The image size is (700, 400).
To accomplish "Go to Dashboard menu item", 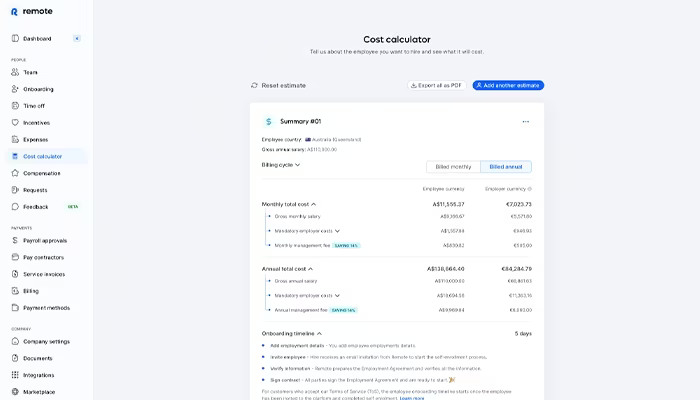I will pyautogui.click(x=37, y=39).
